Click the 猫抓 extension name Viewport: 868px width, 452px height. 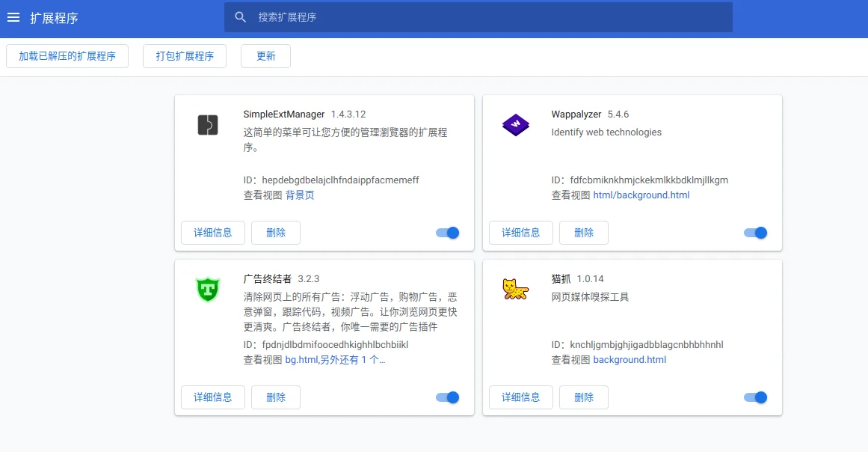pos(561,278)
